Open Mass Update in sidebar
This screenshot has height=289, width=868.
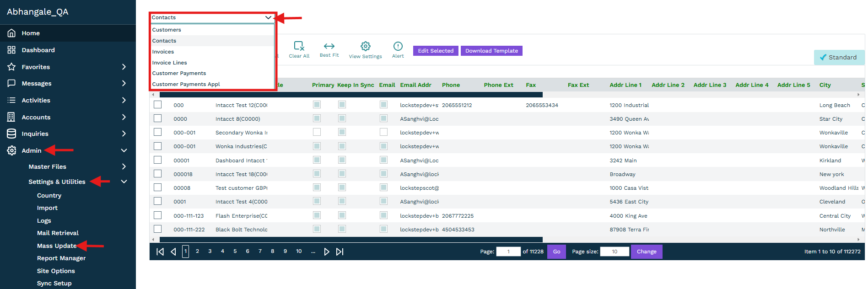tap(57, 246)
